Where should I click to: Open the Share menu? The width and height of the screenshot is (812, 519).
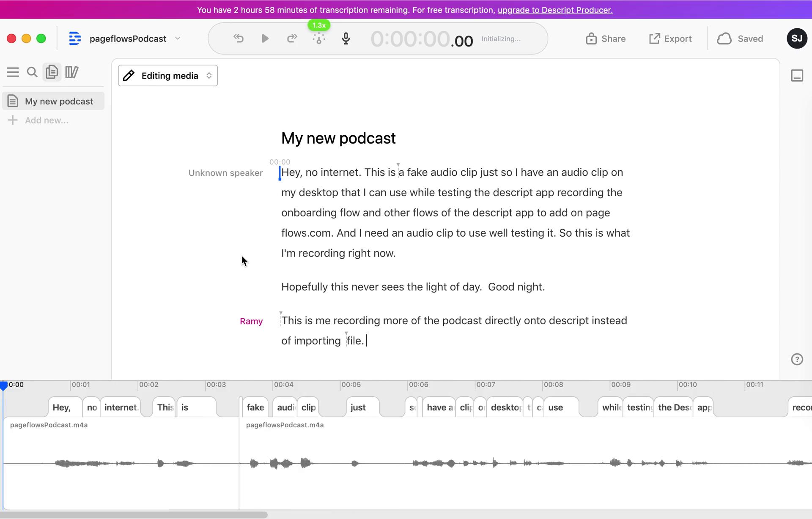[606, 38]
